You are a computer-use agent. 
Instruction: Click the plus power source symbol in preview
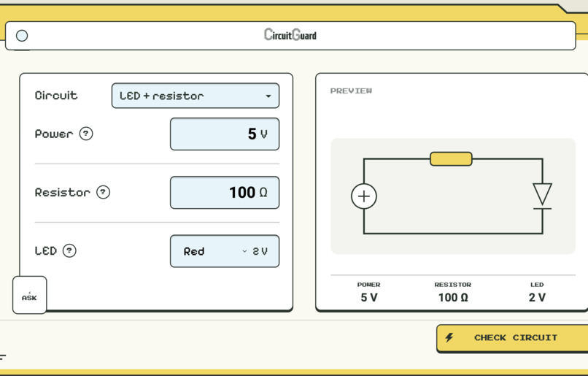click(x=364, y=196)
